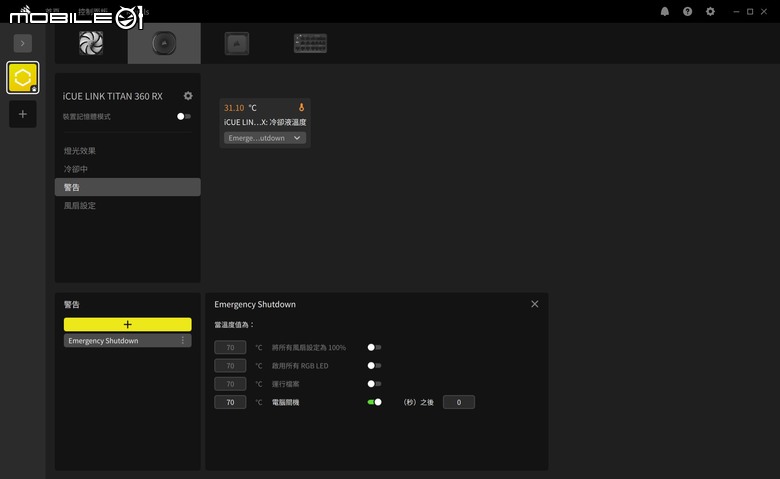Viewport: 780px width, 479px height.
Task: Toggle 裝置記憶體模式 switch
Action: (x=184, y=116)
